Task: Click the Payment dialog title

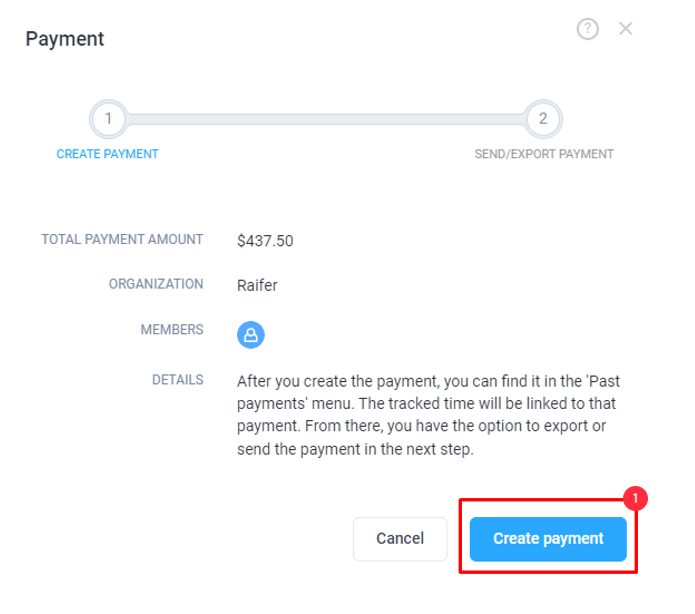Action: [x=65, y=39]
